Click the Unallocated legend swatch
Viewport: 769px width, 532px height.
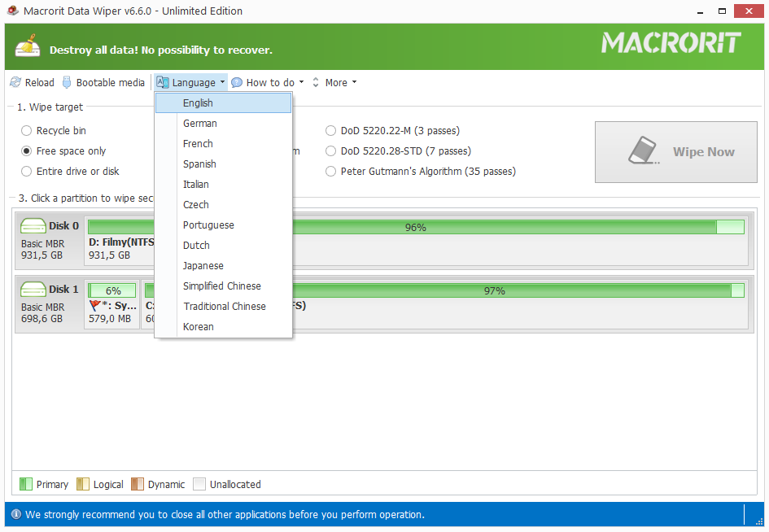(x=199, y=485)
